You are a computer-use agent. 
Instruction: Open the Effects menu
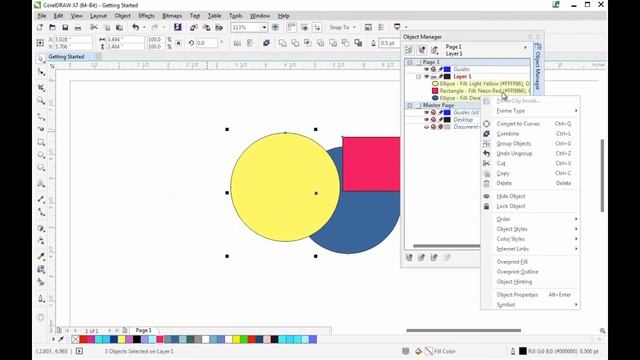point(146,16)
